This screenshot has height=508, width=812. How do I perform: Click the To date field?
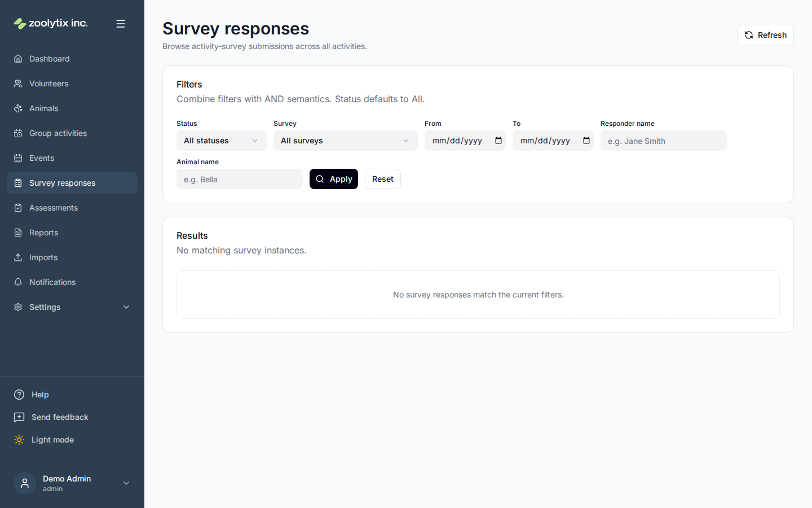click(553, 141)
